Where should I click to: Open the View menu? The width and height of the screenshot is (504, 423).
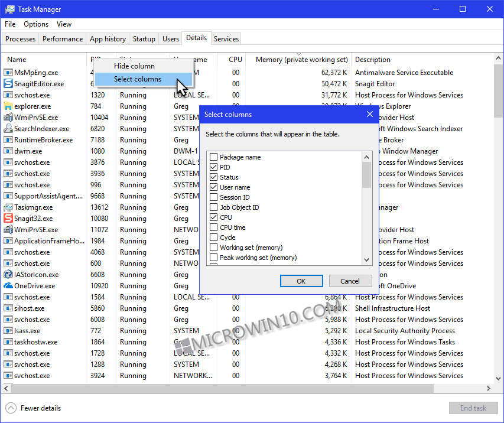[64, 24]
